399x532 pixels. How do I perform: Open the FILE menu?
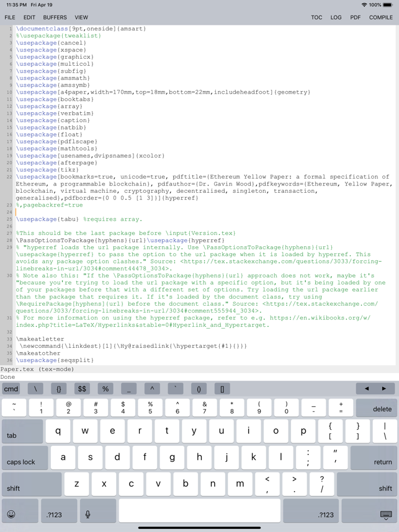pos(10,17)
